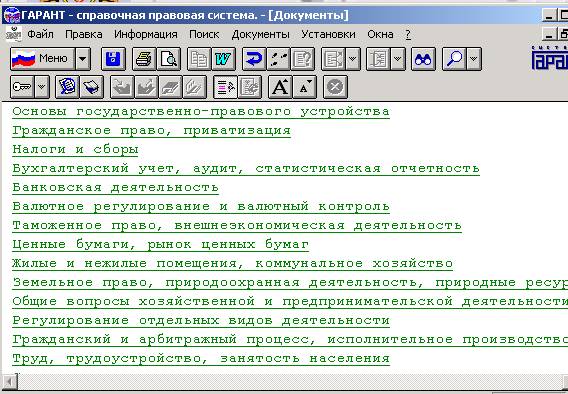Open link Бухгалтерский учет, аудит, статистическая отчетность
Screen dimensions: 568x394
coord(246,168)
